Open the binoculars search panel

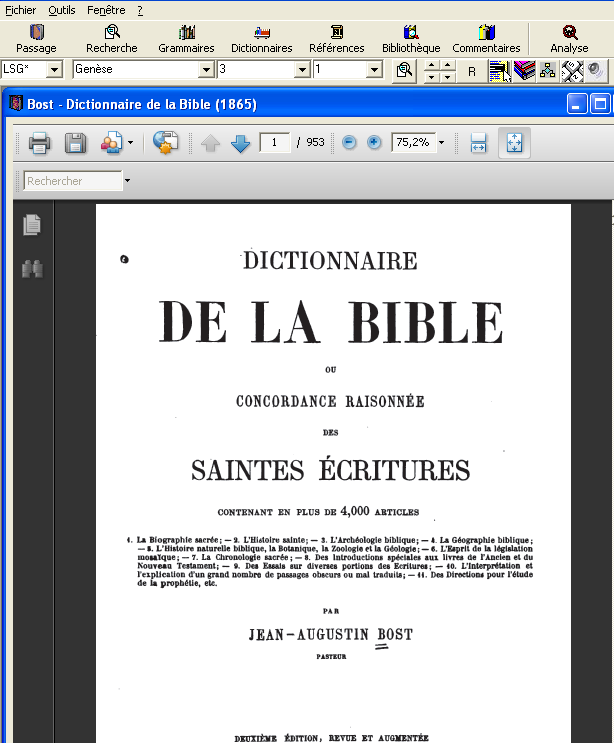[32, 269]
